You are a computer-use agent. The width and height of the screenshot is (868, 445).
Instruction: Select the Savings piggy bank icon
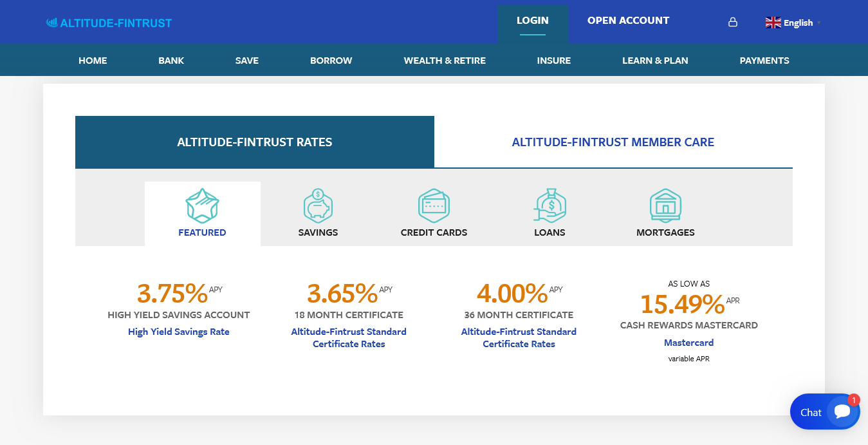[x=318, y=205]
